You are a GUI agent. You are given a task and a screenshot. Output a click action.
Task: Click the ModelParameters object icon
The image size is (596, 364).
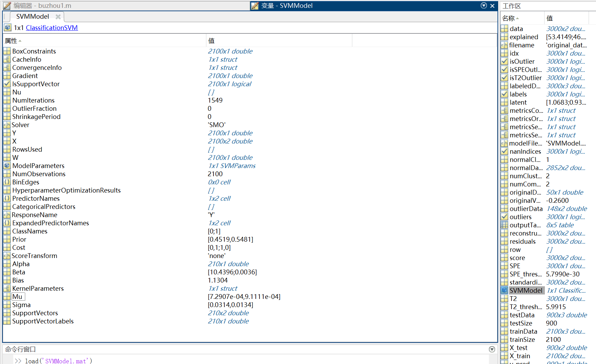(7, 166)
